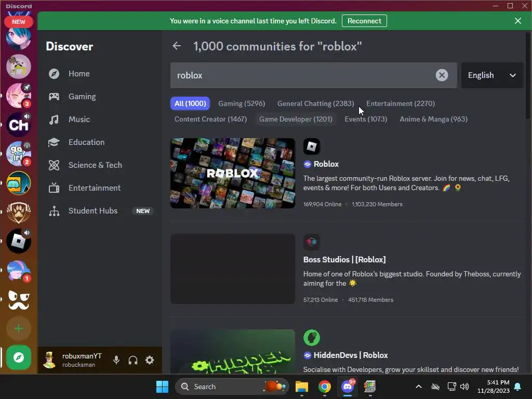The width and height of the screenshot is (532, 399).
Task: Open the blue-haired server with 1 badge
Action: click(x=19, y=270)
